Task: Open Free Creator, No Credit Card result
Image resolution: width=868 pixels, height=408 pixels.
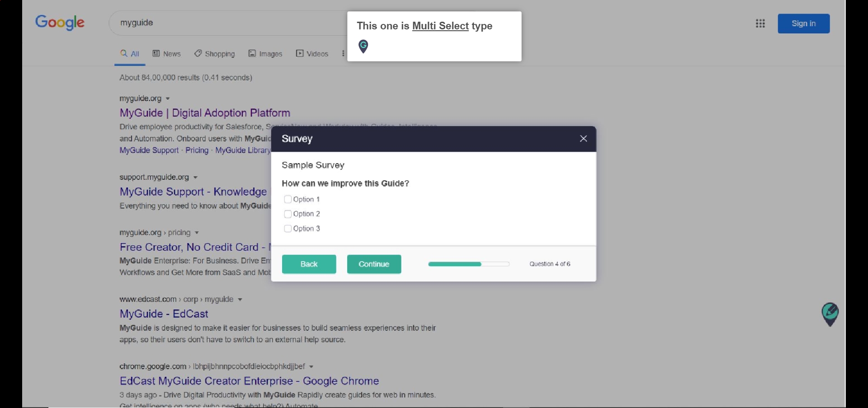Action: [195, 247]
